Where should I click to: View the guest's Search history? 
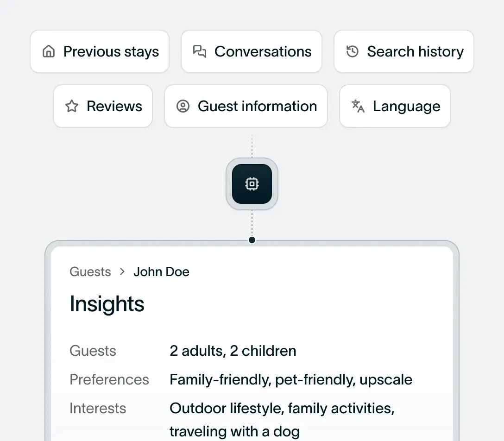403,51
